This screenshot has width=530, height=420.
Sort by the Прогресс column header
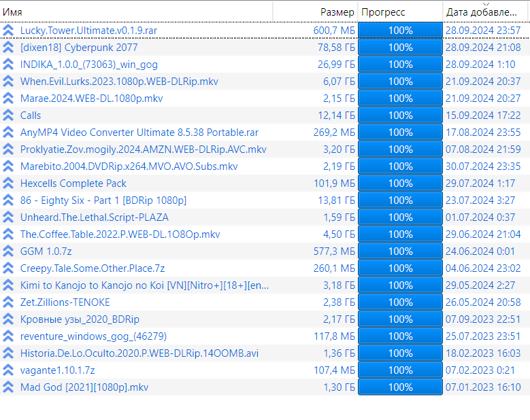pyautogui.click(x=400, y=12)
